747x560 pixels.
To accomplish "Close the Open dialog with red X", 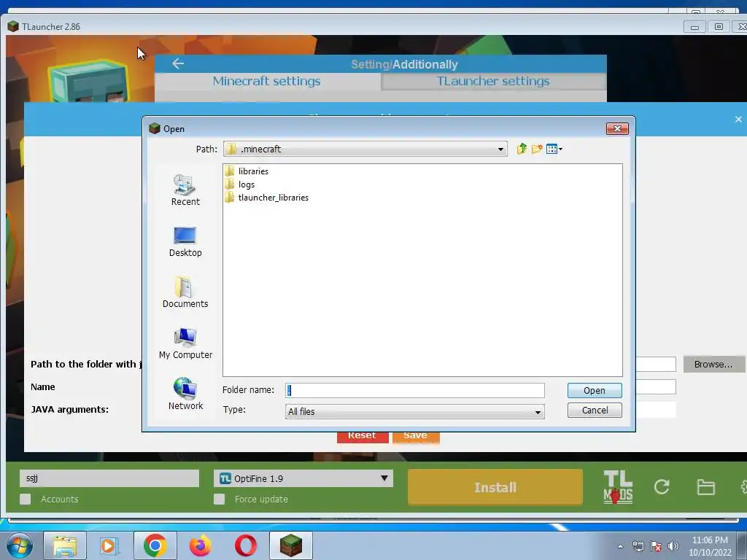I will pos(617,128).
